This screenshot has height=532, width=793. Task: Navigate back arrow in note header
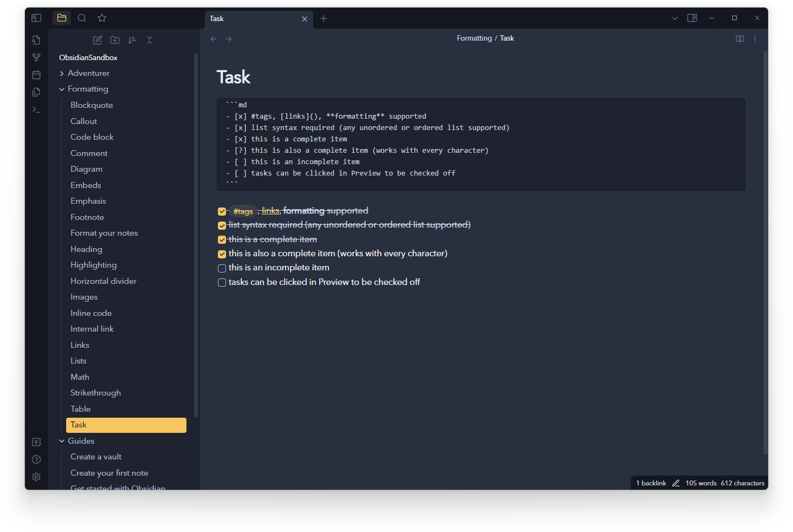(x=214, y=39)
